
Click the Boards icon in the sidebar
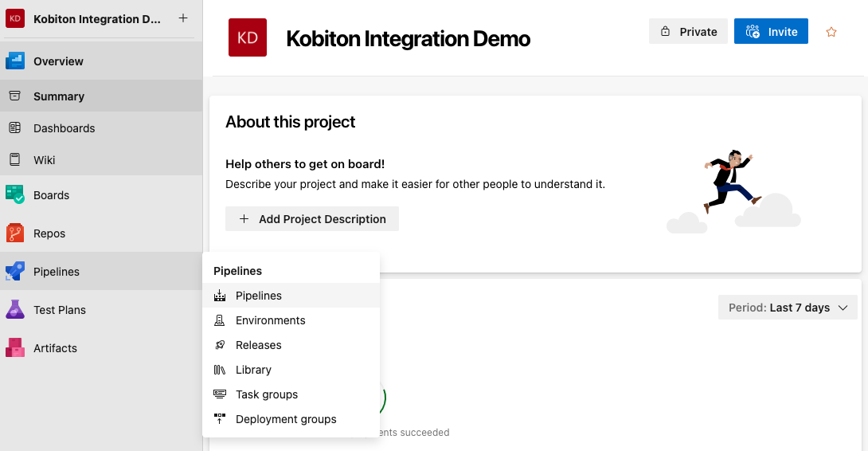pos(15,194)
